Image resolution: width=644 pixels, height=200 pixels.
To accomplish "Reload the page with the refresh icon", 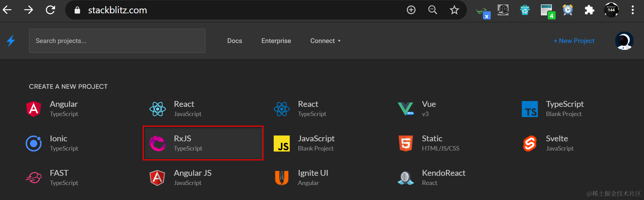I will coord(51,10).
